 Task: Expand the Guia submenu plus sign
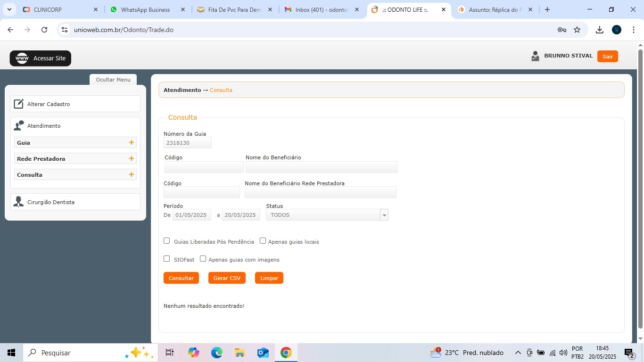[x=132, y=142]
